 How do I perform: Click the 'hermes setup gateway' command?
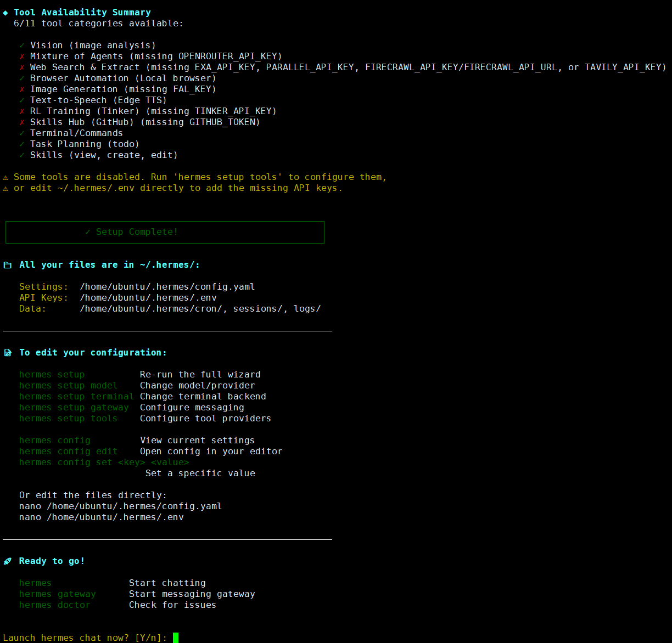coord(74,408)
